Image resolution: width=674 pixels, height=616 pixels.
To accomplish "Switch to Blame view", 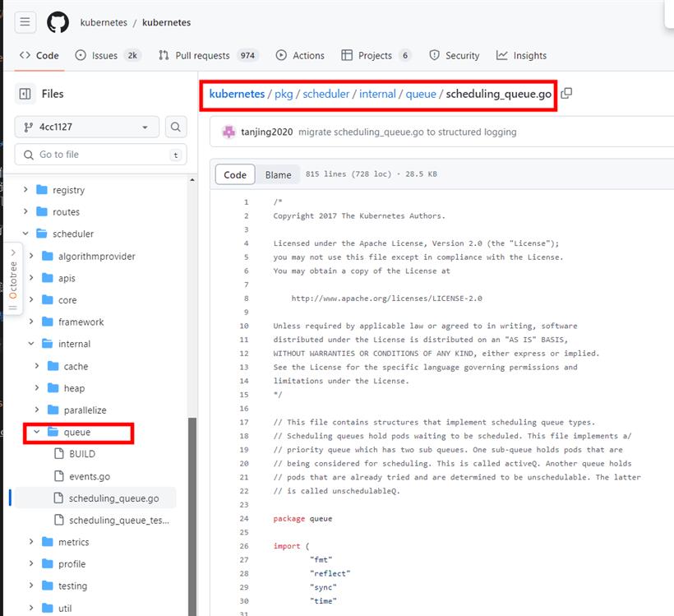I will pyautogui.click(x=278, y=174).
